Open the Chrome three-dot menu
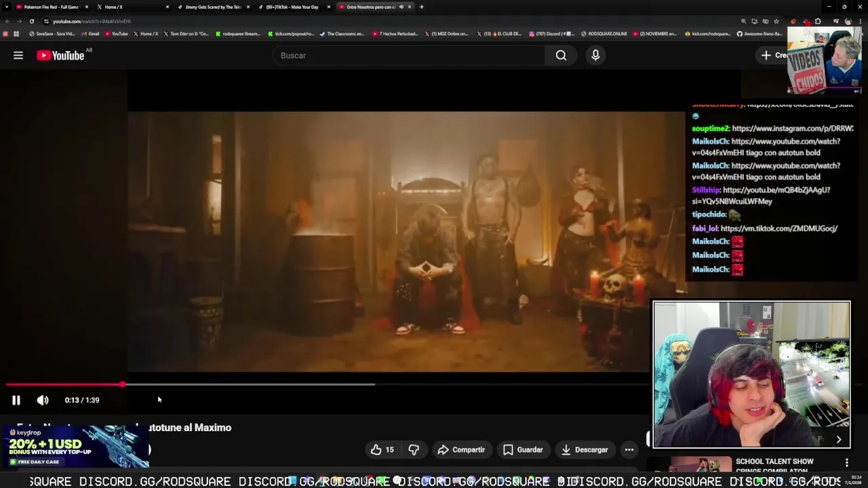868x488 pixels. pyautogui.click(x=860, y=21)
